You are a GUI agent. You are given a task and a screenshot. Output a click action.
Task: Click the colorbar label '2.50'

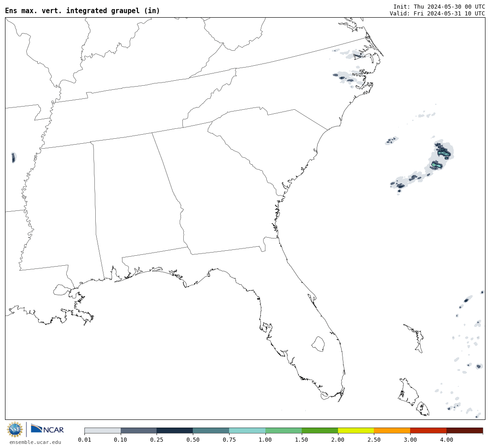click(374, 439)
